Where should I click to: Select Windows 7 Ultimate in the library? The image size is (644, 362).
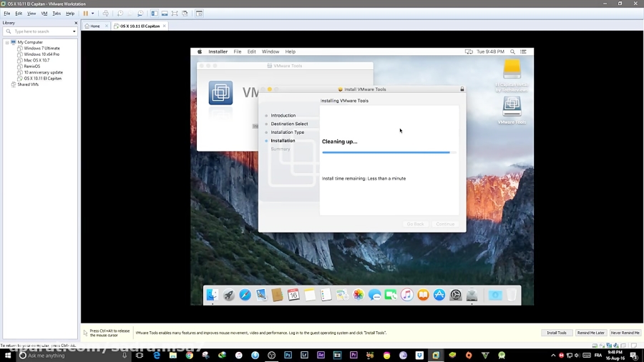click(42, 48)
